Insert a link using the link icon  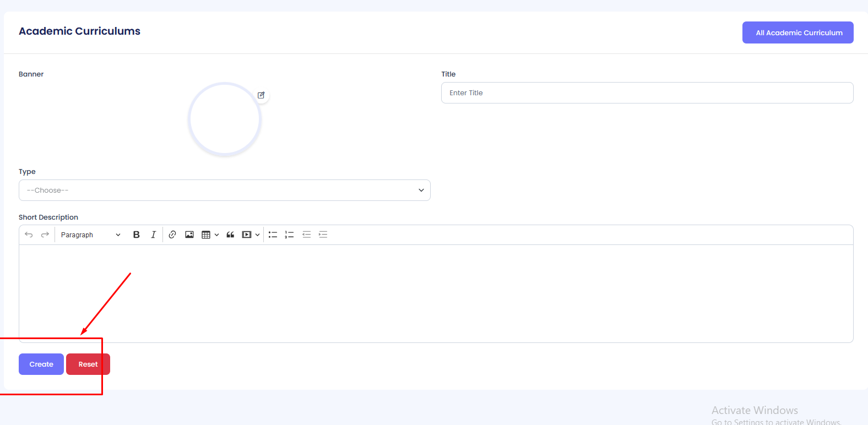(x=172, y=235)
